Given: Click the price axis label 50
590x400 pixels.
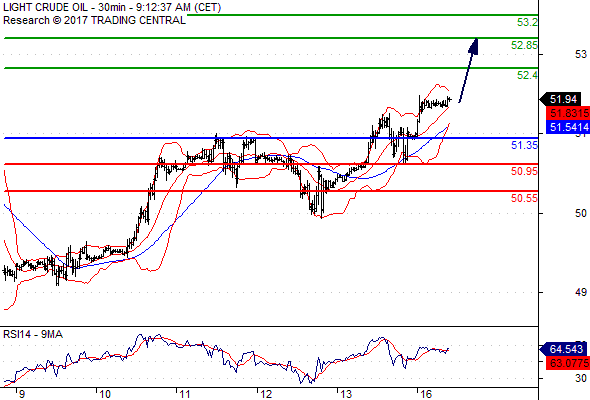Looking at the screenshot, I should 581,213.
